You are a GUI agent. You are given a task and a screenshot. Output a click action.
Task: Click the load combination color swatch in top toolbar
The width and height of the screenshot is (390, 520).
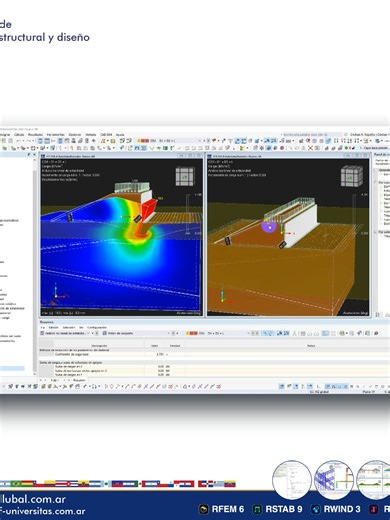pos(143,141)
